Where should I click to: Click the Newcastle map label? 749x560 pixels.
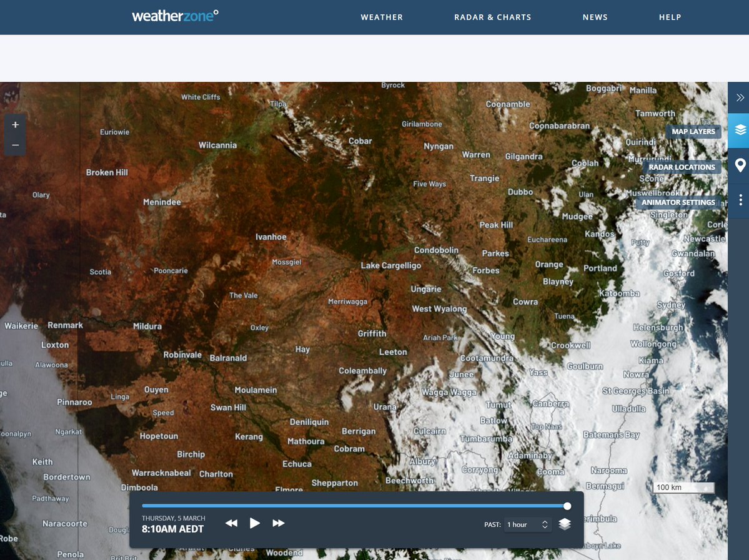coord(705,238)
